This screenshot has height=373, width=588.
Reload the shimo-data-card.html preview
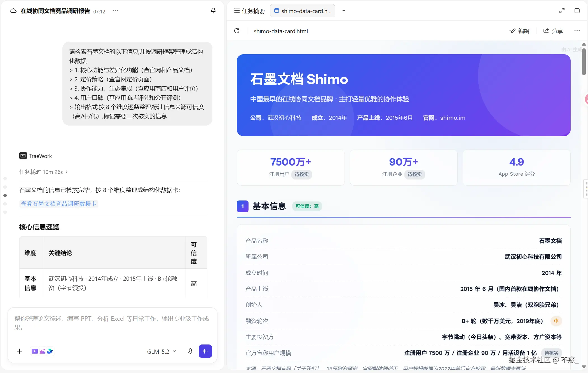(237, 31)
